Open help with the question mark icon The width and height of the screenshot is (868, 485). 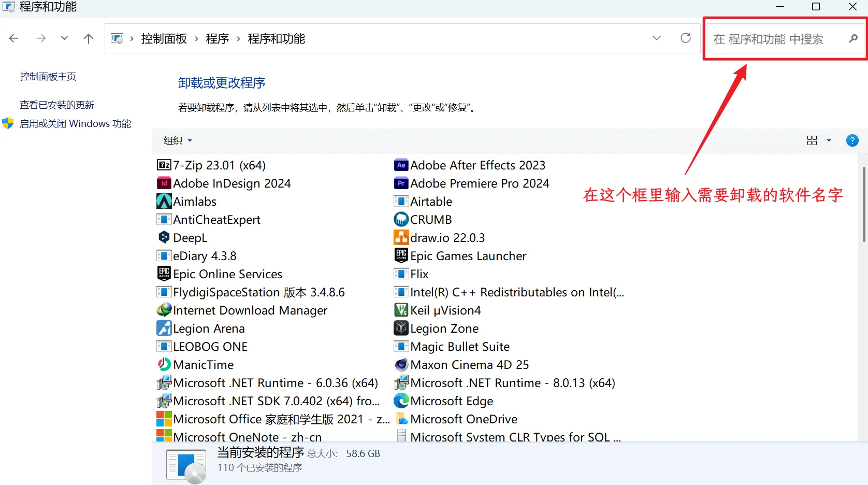tap(852, 140)
